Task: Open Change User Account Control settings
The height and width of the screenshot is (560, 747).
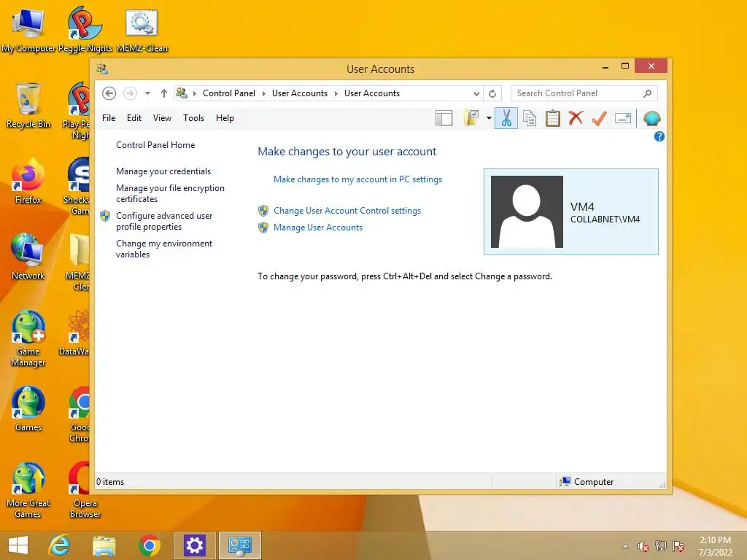Action: pos(347,211)
